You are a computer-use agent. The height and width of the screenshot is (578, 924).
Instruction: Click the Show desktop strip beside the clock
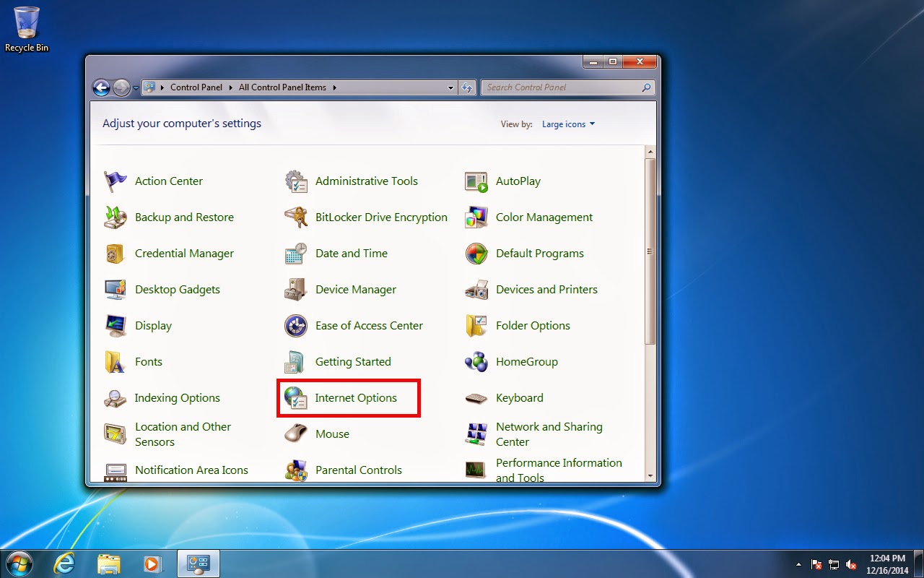[x=919, y=564]
